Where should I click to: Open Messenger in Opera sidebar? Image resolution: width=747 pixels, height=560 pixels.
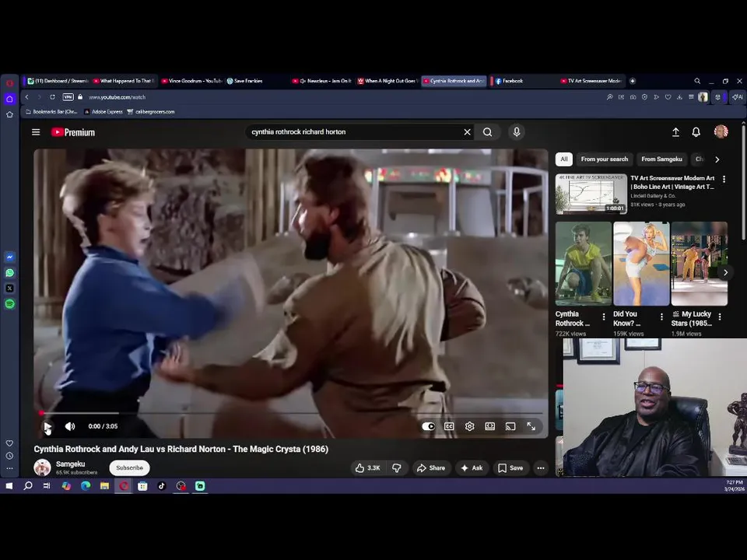[10, 257]
